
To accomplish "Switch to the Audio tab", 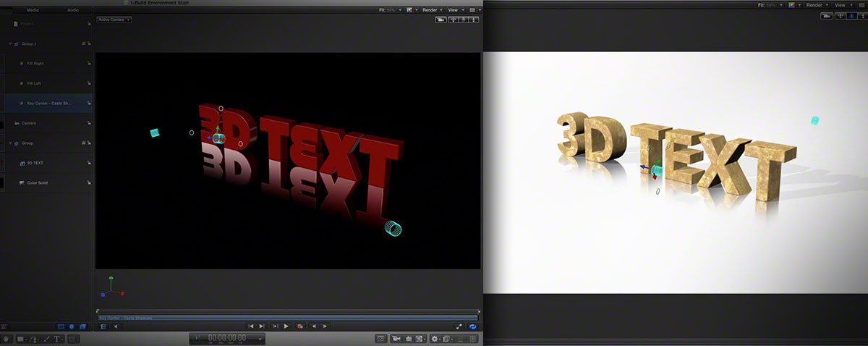I will [72, 10].
